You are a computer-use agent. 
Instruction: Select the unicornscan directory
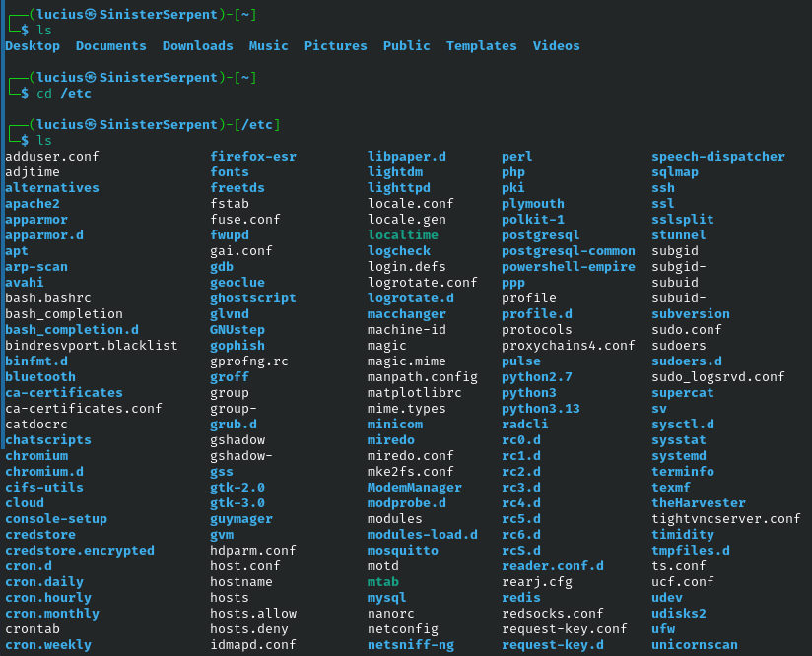(694, 645)
